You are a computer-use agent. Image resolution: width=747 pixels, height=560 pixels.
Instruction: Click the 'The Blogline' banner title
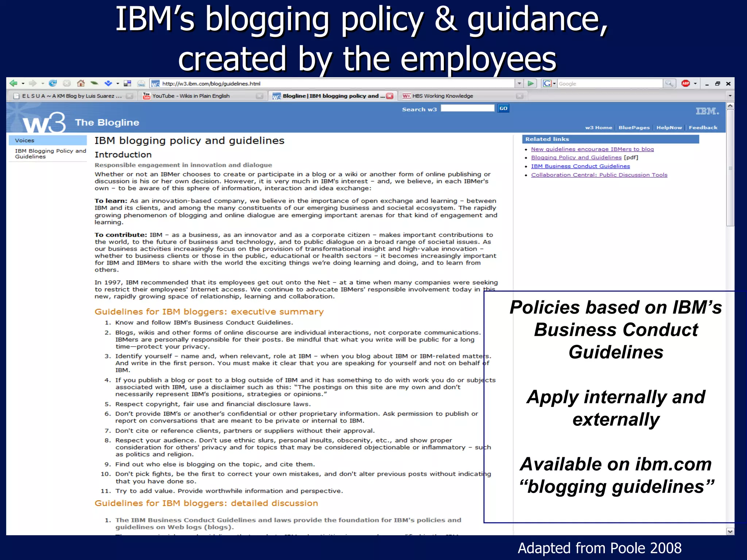[107, 122]
